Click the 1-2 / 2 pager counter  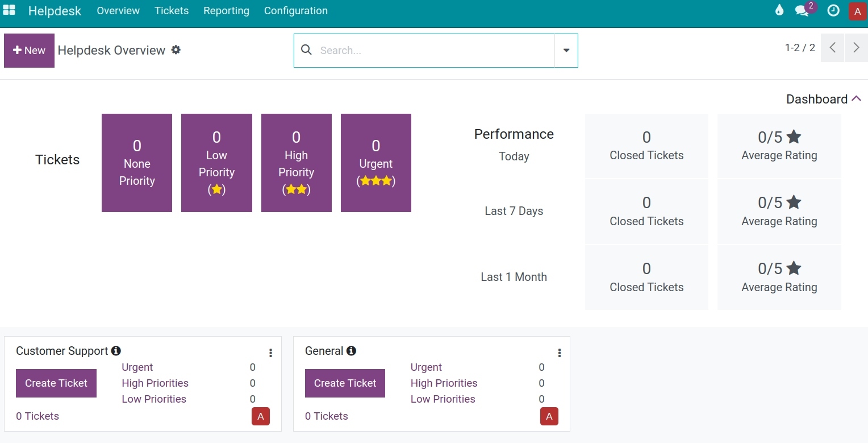[800, 48]
